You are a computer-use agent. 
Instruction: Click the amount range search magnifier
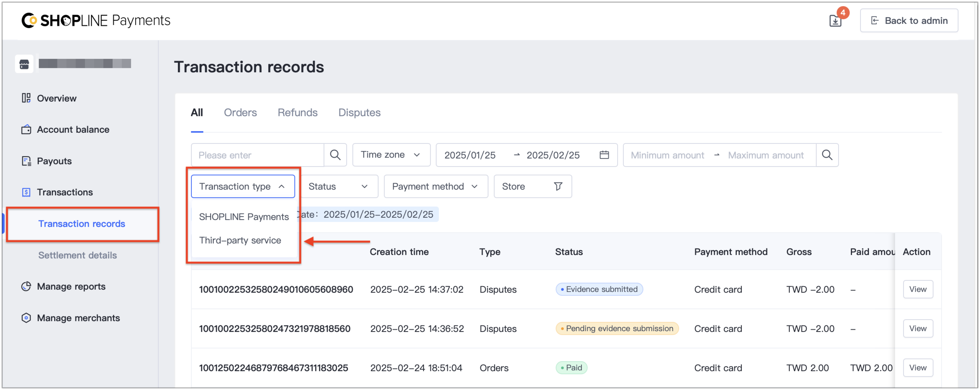[x=827, y=155]
